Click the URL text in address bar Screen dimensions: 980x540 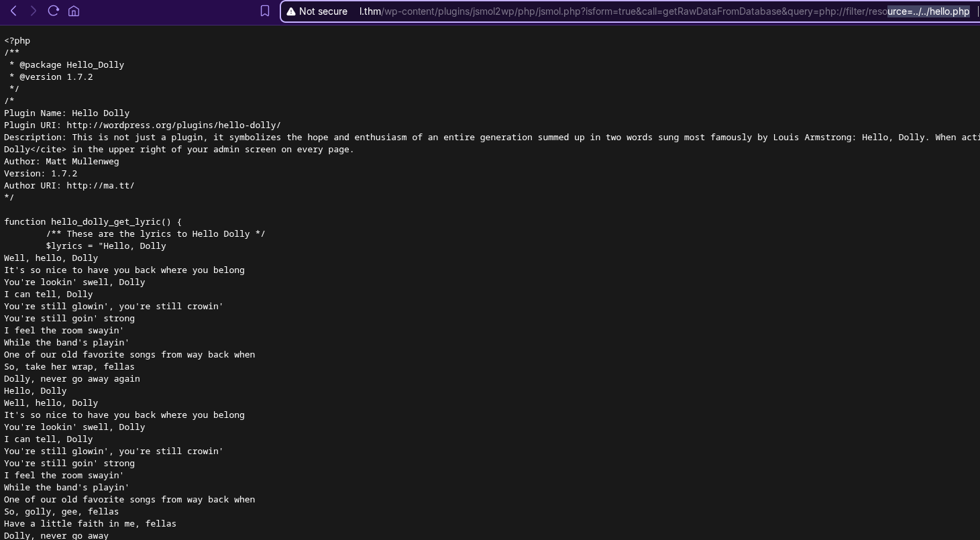click(x=604, y=11)
